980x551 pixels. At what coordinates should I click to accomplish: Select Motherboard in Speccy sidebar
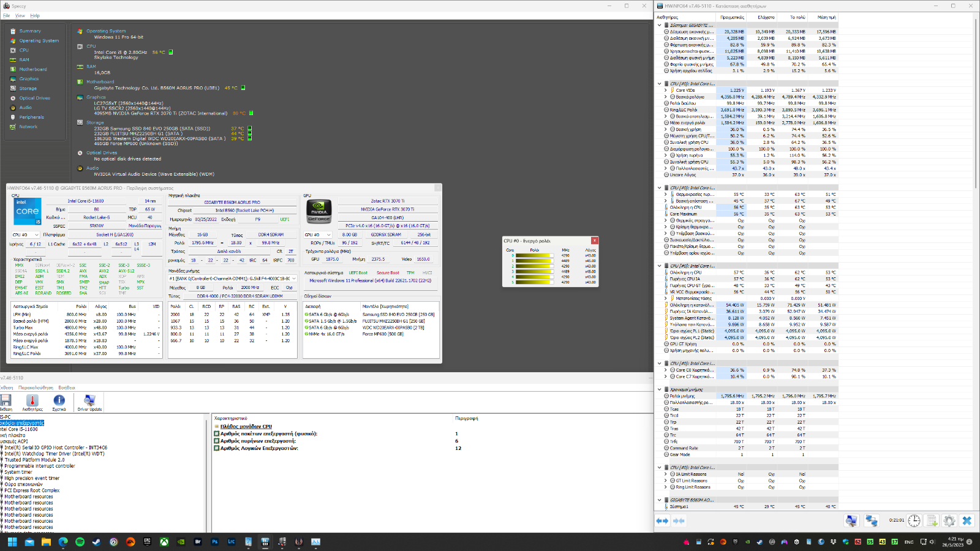pos(33,69)
